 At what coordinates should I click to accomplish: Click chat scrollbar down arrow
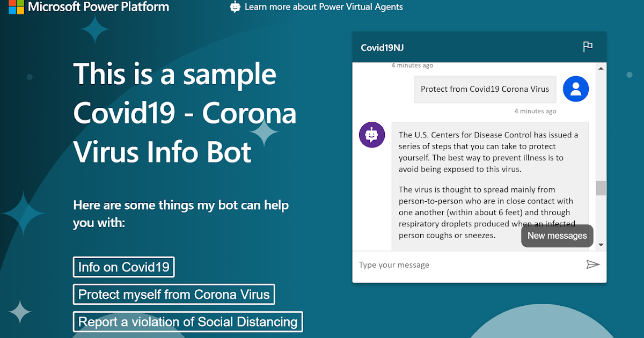coord(601,245)
